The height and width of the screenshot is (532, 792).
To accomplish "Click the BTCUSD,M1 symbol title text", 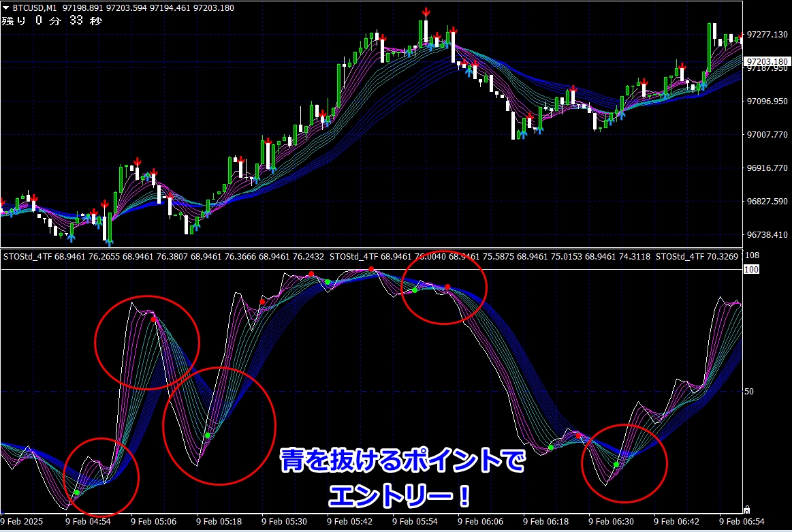I will pyautogui.click(x=35, y=7).
